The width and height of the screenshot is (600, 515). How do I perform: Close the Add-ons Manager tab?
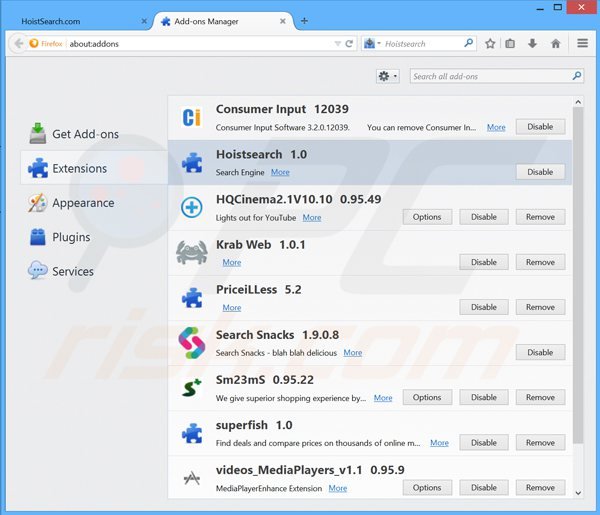[x=282, y=21]
